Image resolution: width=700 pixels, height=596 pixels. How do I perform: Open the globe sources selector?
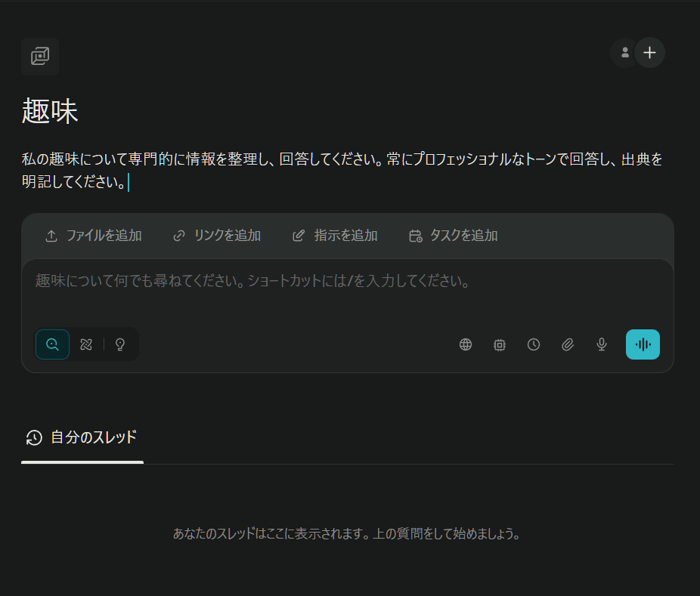point(466,344)
